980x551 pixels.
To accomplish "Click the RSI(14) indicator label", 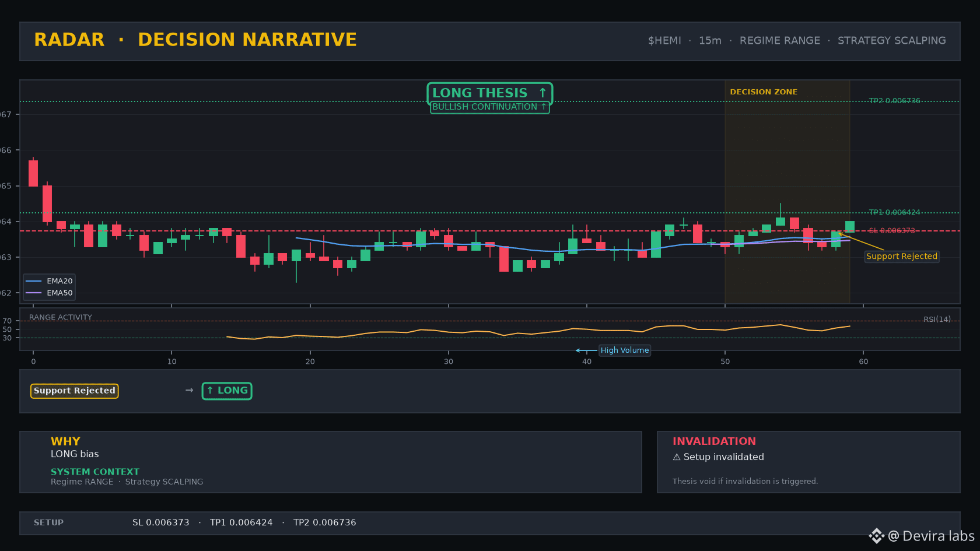I will click(x=937, y=320).
